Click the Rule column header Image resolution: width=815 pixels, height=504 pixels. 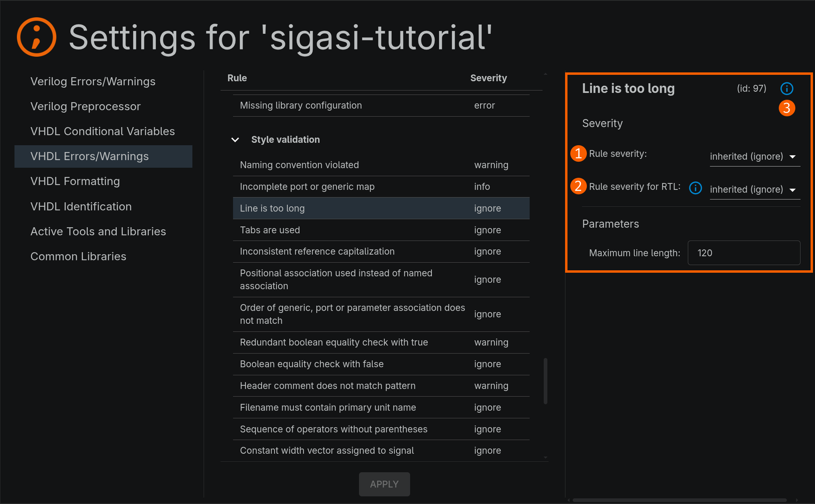237,78
